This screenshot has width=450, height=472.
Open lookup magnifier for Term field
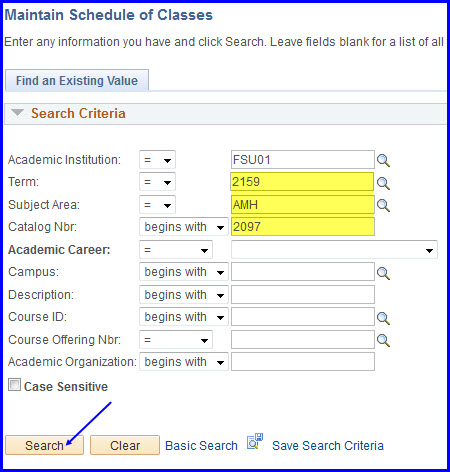pyautogui.click(x=383, y=183)
